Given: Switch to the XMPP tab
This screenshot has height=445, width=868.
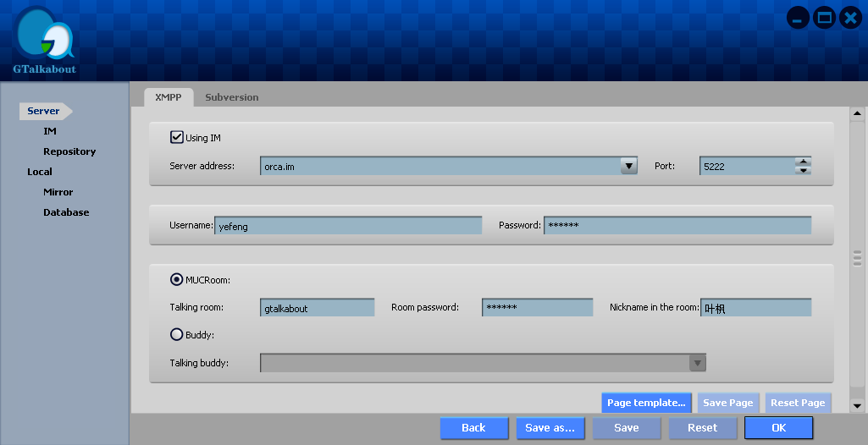Looking at the screenshot, I should click(169, 97).
